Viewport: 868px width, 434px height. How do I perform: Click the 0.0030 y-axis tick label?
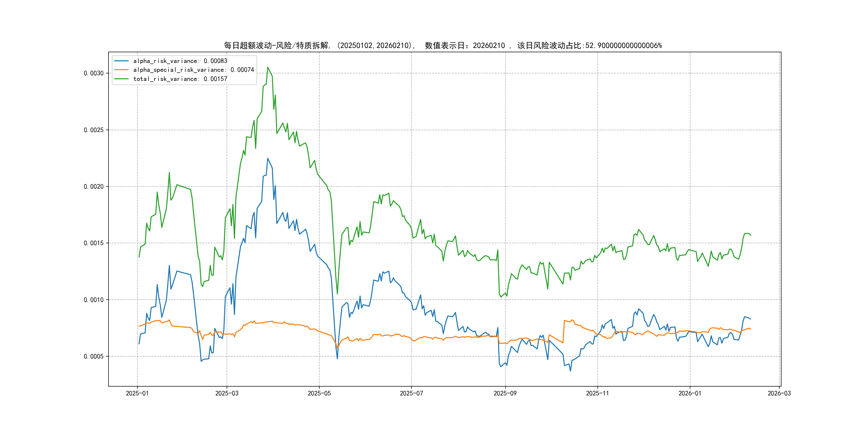point(94,73)
